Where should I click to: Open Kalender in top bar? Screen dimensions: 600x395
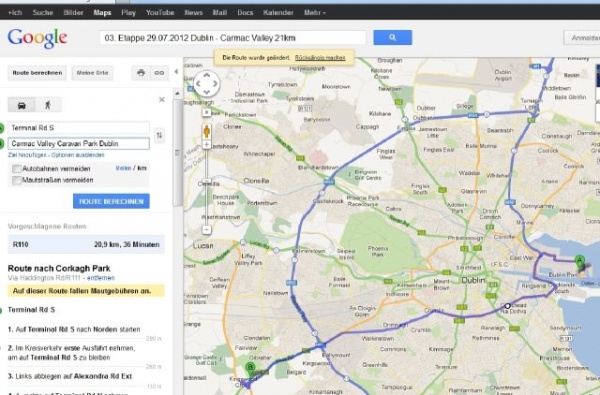278,13
